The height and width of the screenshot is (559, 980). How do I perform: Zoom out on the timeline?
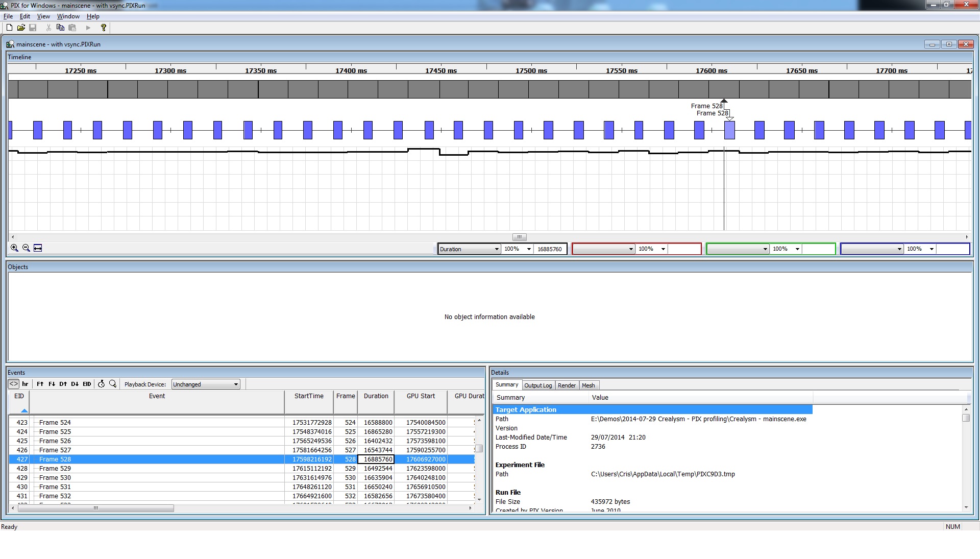tap(26, 248)
